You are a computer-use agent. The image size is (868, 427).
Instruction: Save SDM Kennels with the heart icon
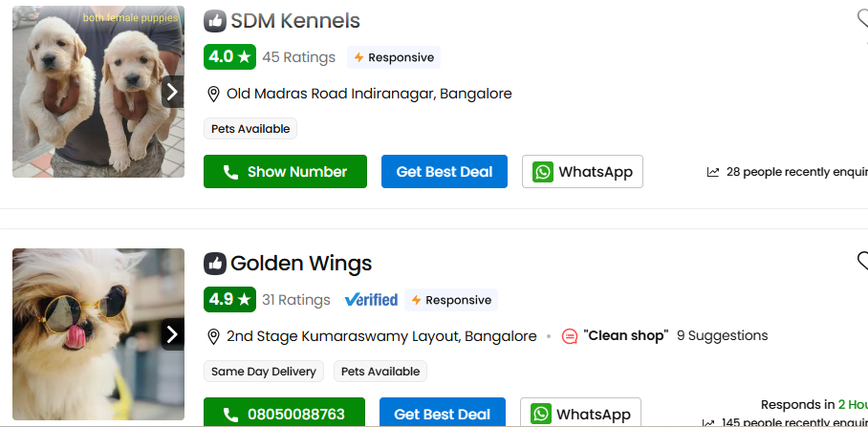click(862, 19)
